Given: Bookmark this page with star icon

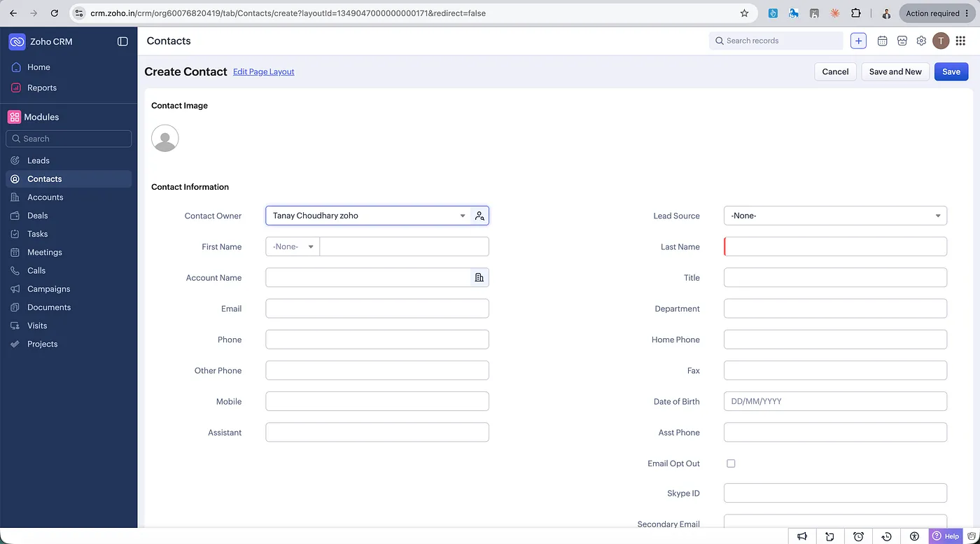Looking at the screenshot, I should (x=744, y=13).
